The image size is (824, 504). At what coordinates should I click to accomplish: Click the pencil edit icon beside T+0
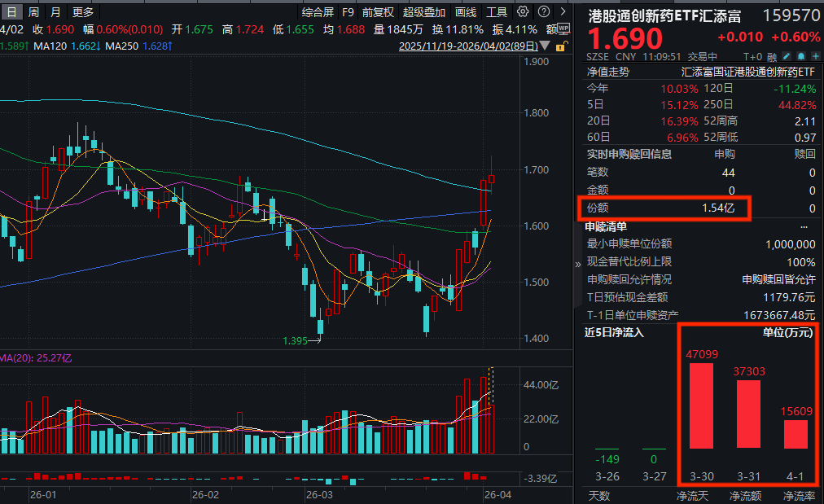786,55
